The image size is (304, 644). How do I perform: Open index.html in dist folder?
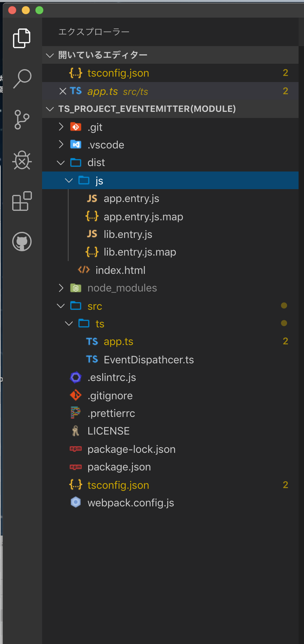(120, 270)
